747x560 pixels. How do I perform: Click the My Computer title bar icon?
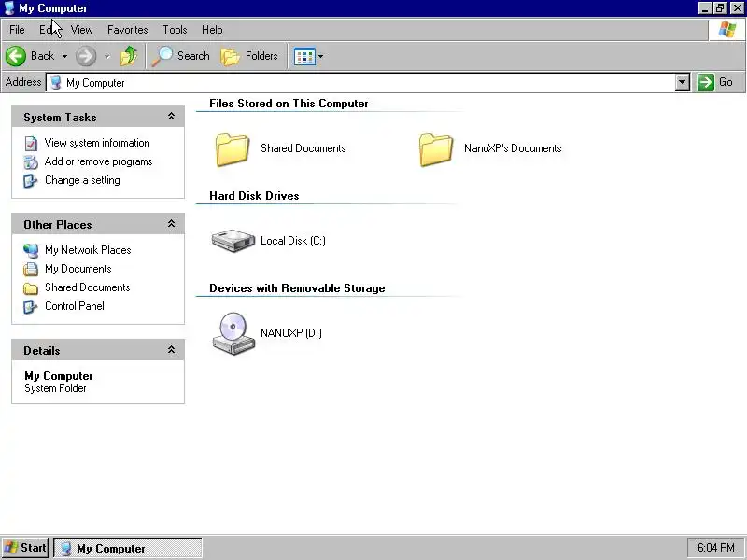tap(9, 8)
